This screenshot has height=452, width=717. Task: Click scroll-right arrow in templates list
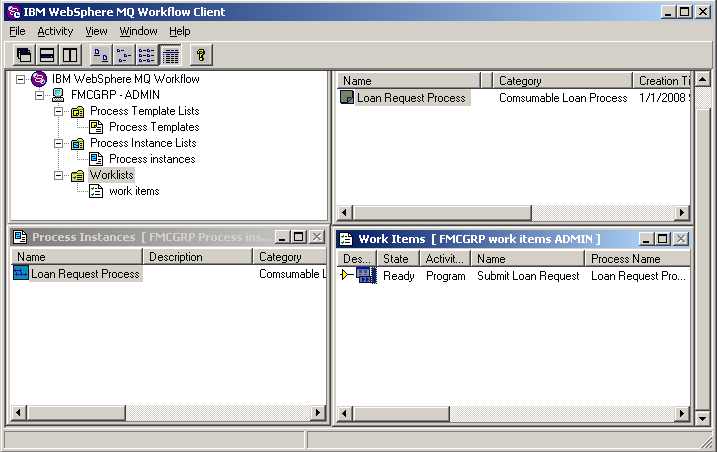[x=682, y=212]
